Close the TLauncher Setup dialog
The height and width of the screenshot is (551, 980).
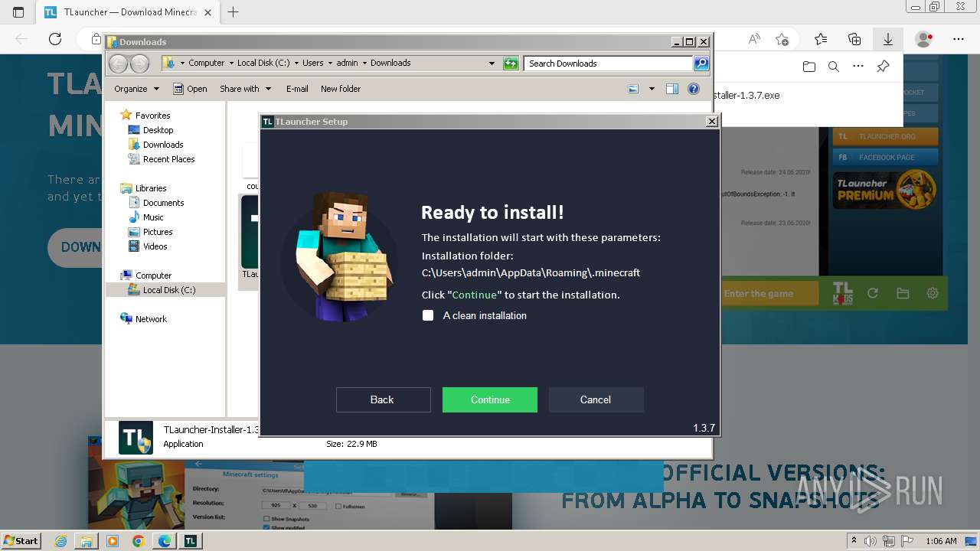[x=712, y=121]
